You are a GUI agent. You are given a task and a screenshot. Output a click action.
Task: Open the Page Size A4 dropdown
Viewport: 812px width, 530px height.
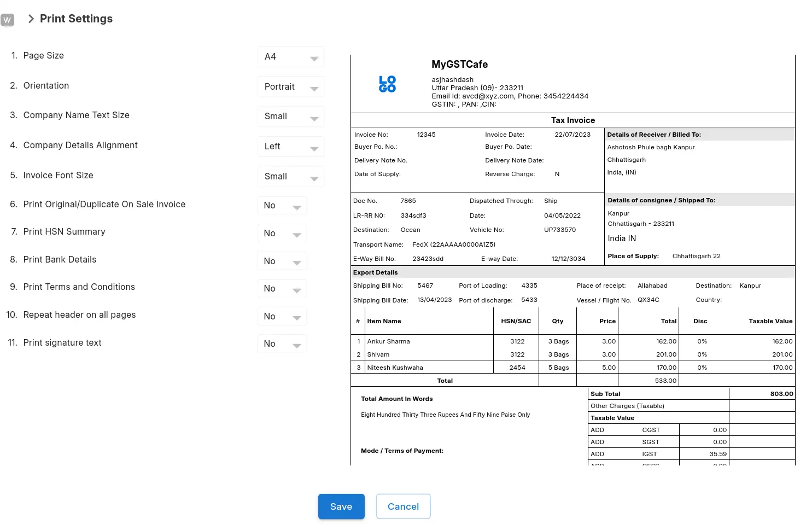[291, 56]
